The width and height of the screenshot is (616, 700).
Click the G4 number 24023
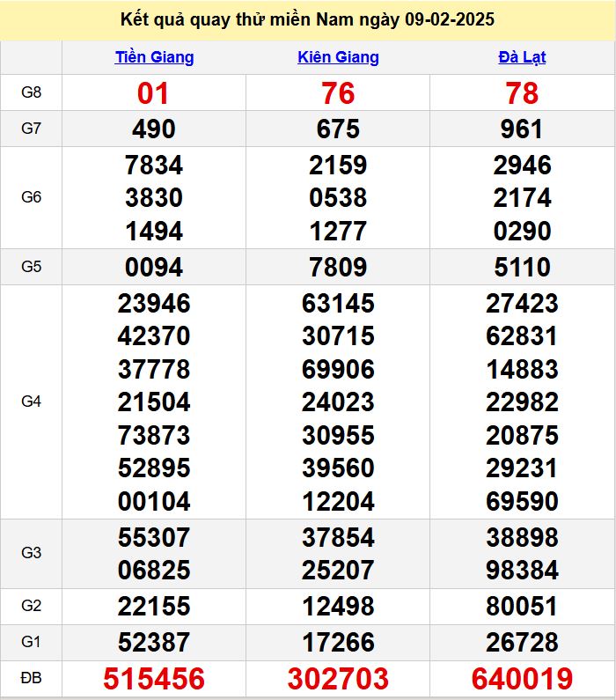tap(338, 402)
